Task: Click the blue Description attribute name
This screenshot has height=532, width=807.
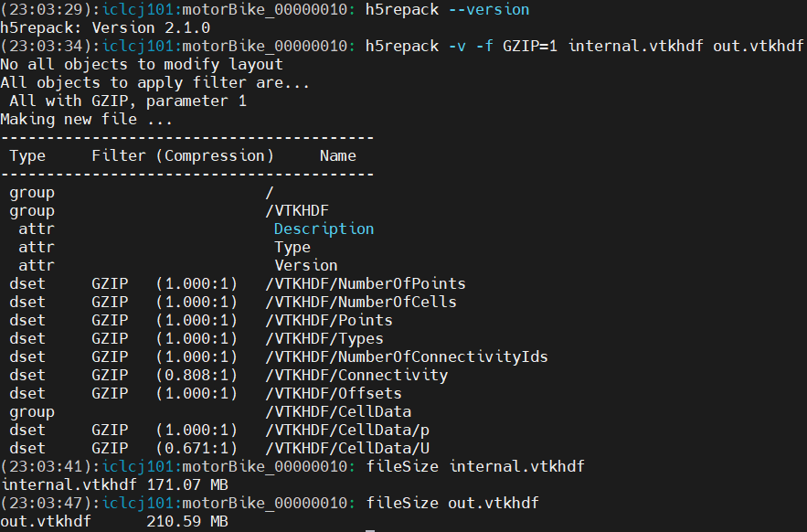Action: click(x=324, y=229)
